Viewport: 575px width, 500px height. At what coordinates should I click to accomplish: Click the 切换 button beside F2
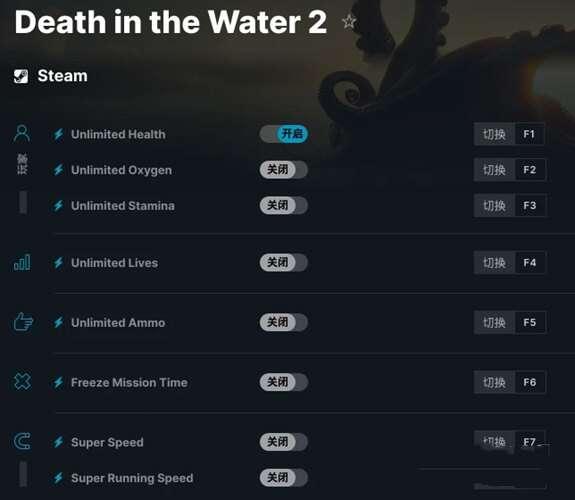coord(494,170)
